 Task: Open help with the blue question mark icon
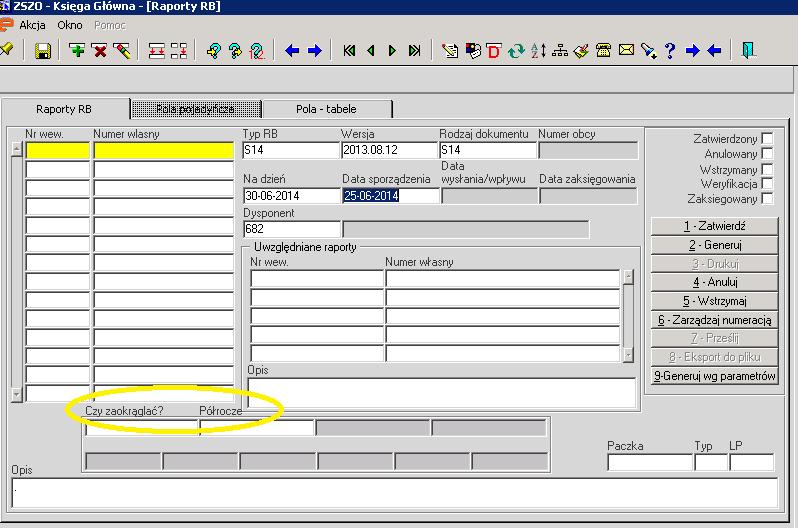[670, 50]
